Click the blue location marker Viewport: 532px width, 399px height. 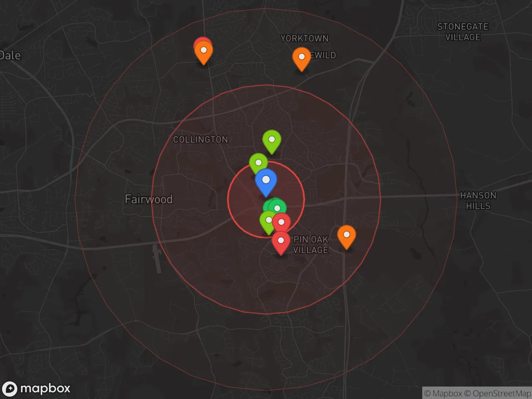point(266,181)
